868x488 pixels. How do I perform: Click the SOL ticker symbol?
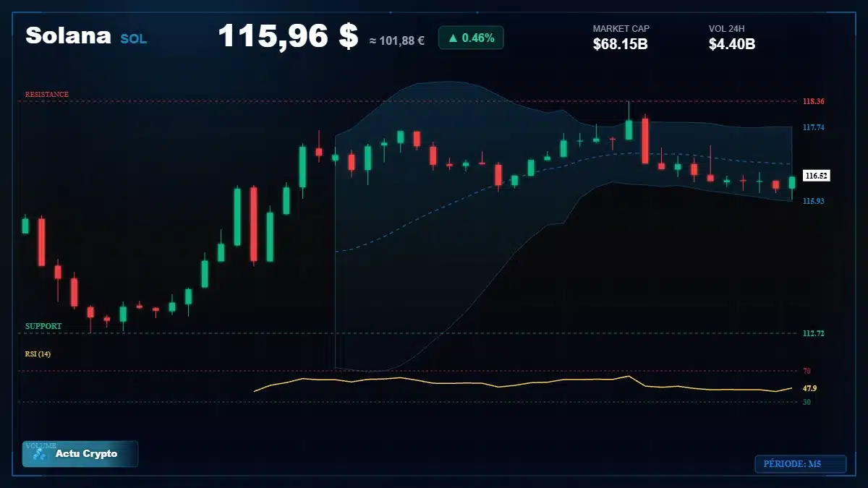point(133,39)
